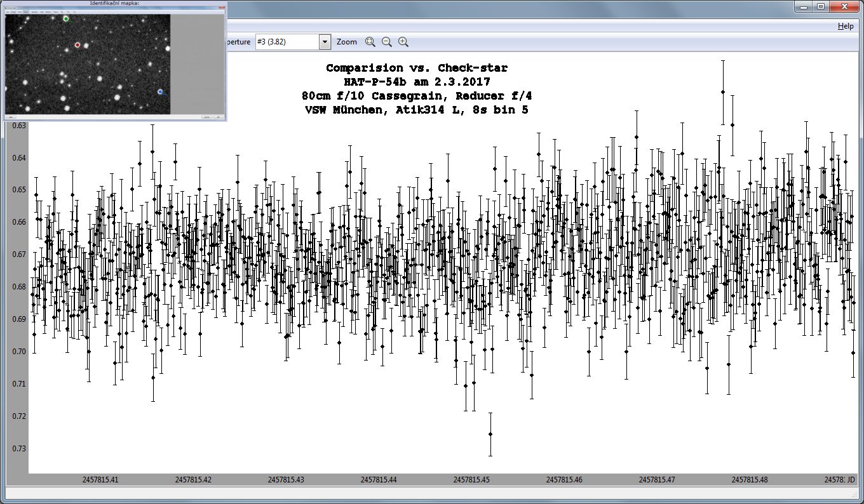Click the lowest outlier data point near 0.725
The image size is (864, 504).
(490, 434)
